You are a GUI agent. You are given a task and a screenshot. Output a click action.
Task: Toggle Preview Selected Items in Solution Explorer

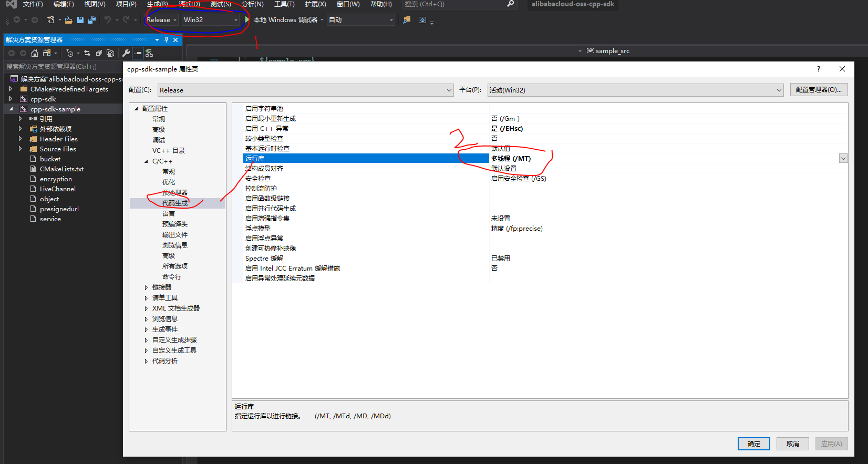click(138, 53)
